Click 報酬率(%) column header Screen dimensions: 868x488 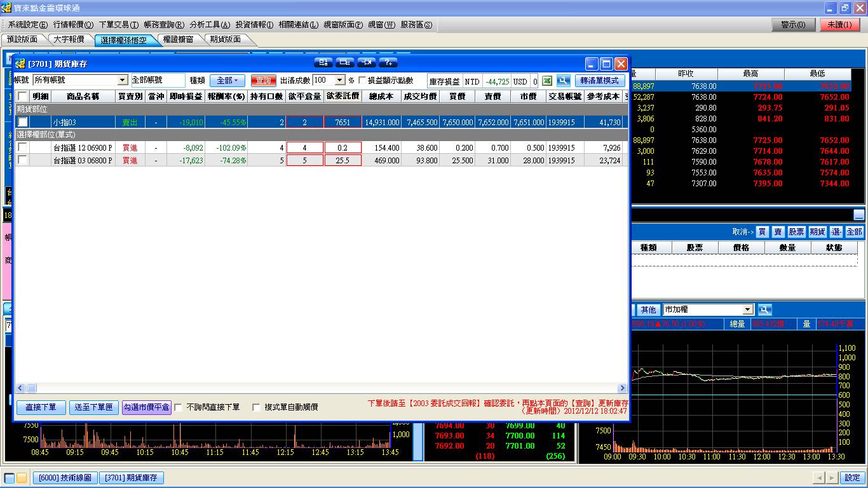click(226, 97)
